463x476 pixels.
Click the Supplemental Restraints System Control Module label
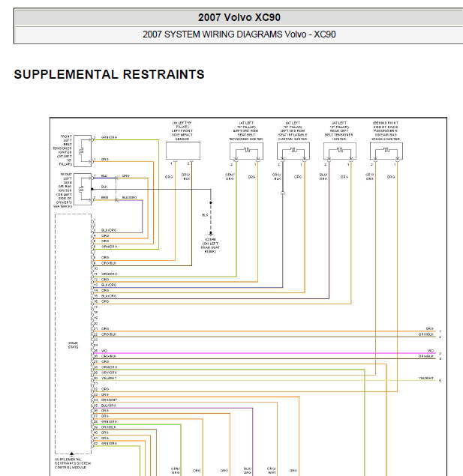pos(73,463)
